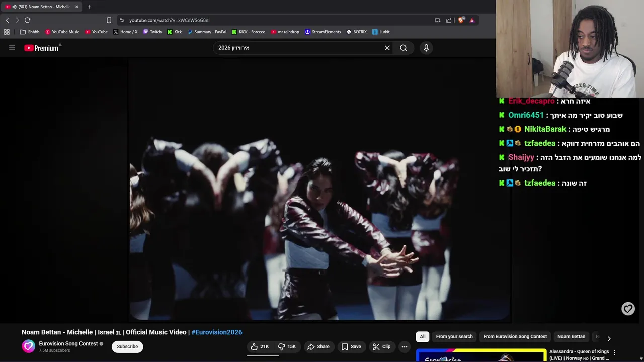Open the Shhhh bookmarks folder
The image size is (644, 362).
click(30, 32)
